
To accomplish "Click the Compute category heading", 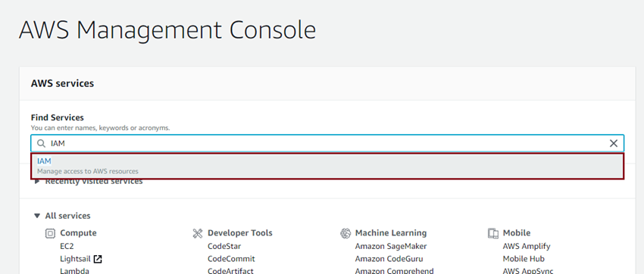I will tap(78, 233).
